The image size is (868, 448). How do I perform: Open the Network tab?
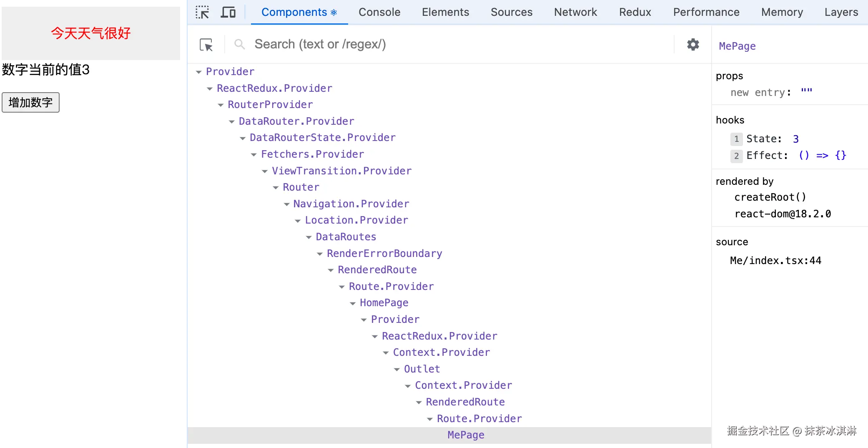pos(575,12)
